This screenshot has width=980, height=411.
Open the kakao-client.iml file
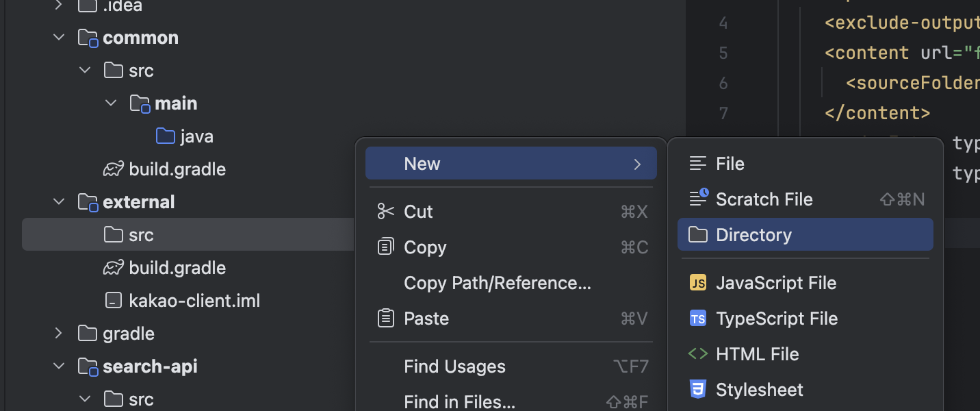[194, 301]
